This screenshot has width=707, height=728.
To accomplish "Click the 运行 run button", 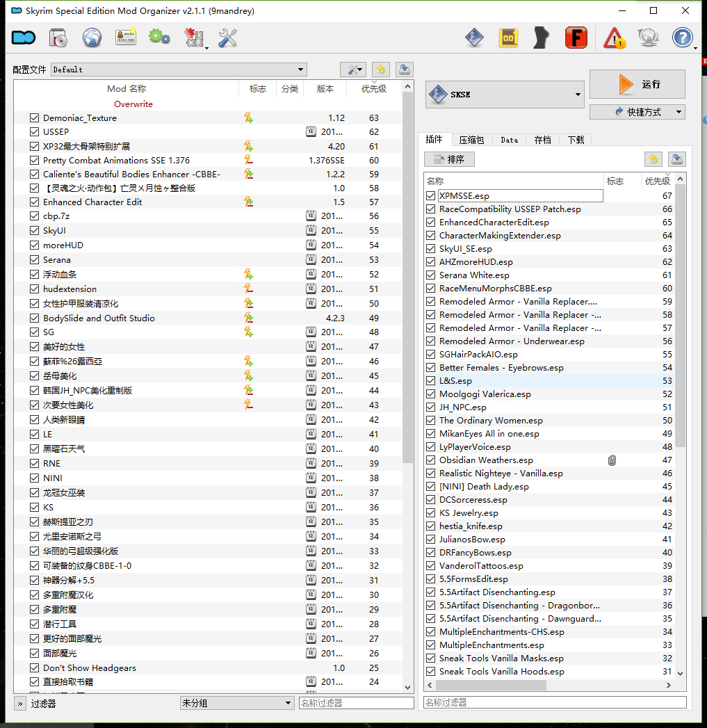I will tap(637, 84).
